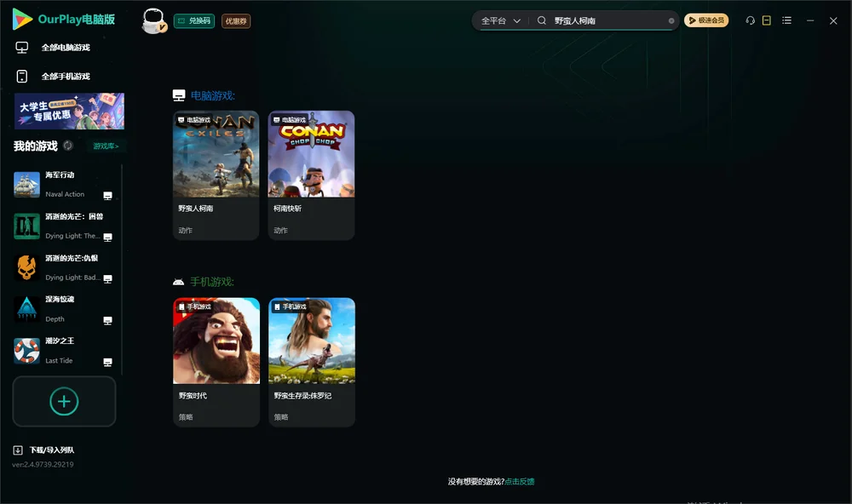Click the 电脑游戏 section heading
Image resolution: width=852 pixels, height=504 pixels.
[212, 95]
